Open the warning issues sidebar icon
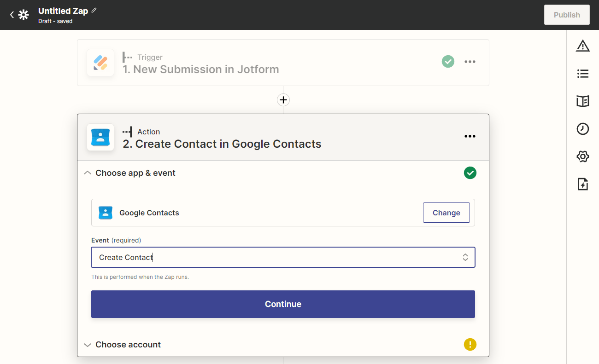This screenshot has height=364, width=599. pyautogui.click(x=583, y=46)
